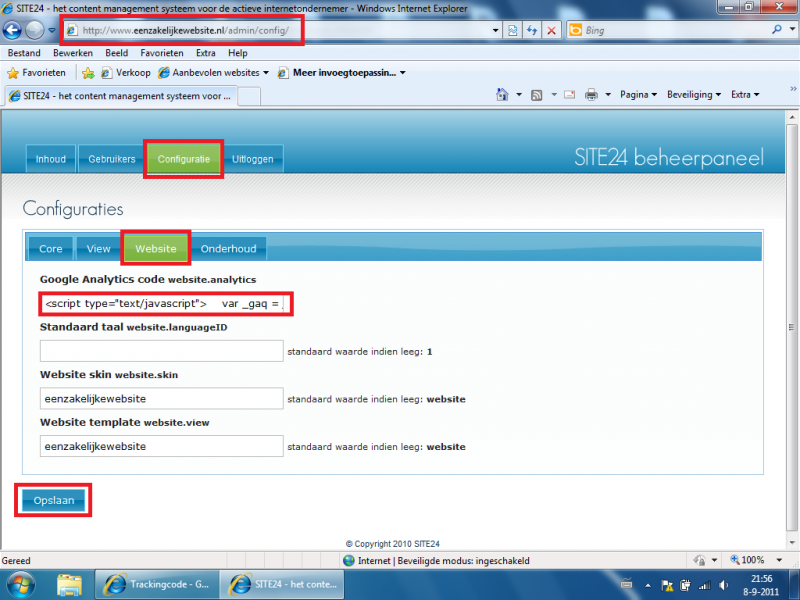Screen dimensions: 800x600
Task: Click the search magnifier icon
Action: [x=777, y=31]
